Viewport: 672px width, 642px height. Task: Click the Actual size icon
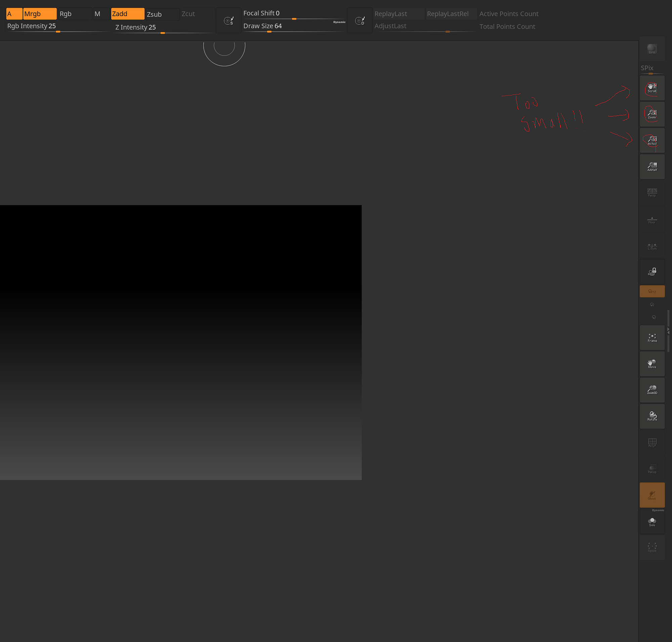(x=652, y=140)
